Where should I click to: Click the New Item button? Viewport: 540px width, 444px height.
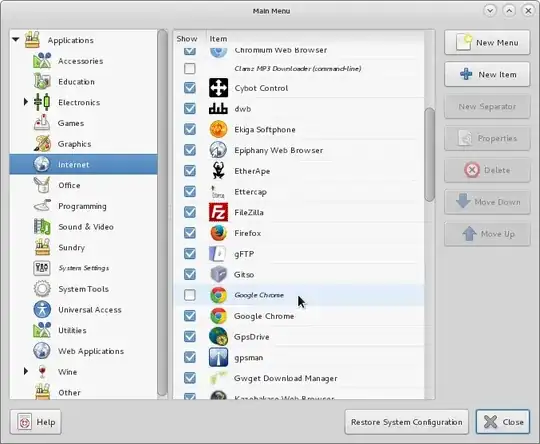click(x=487, y=74)
